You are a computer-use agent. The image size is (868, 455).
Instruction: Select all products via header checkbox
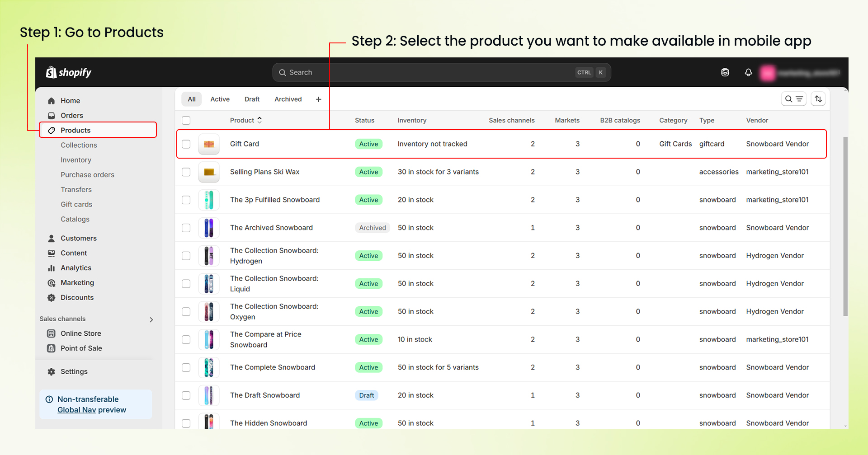click(186, 120)
